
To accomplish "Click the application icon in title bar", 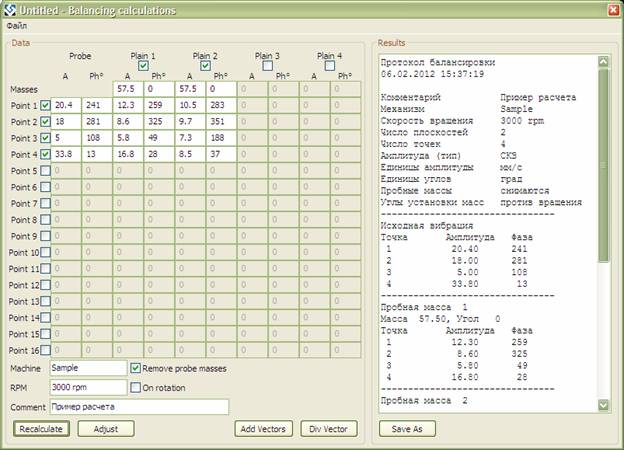I will tap(10, 10).
